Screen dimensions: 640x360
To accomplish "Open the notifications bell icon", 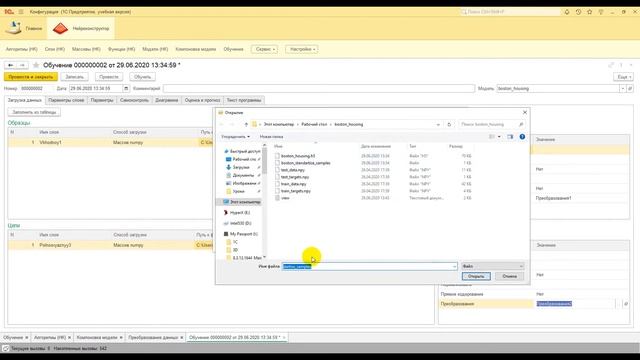I will pos(567,12).
